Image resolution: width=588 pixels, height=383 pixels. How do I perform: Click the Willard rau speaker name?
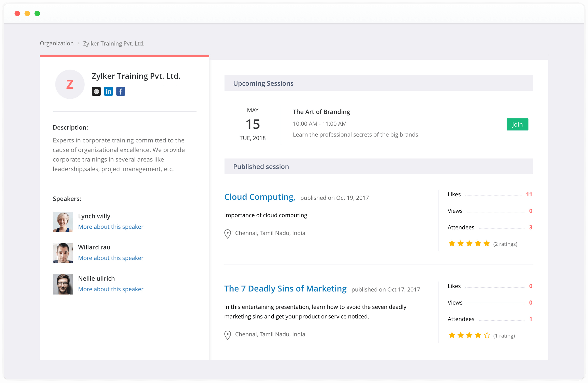click(94, 247)
